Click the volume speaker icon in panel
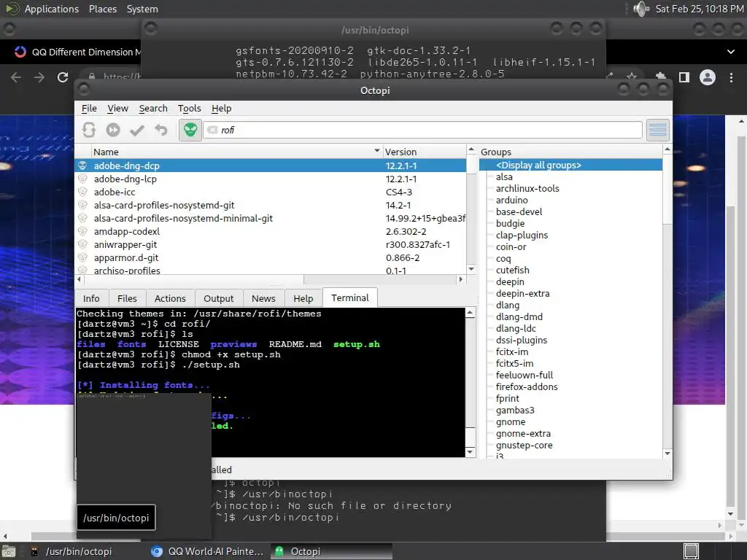This screenshot has height=560, width=747. pyautogui.click(x=641, y=9)
